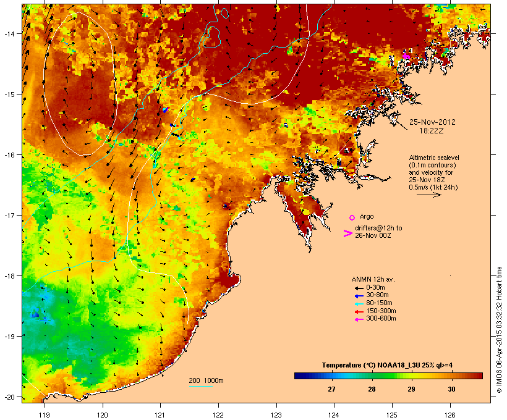
Task: Click the 0.5m/s velocity scale arrow
Action: click(428, 195)
